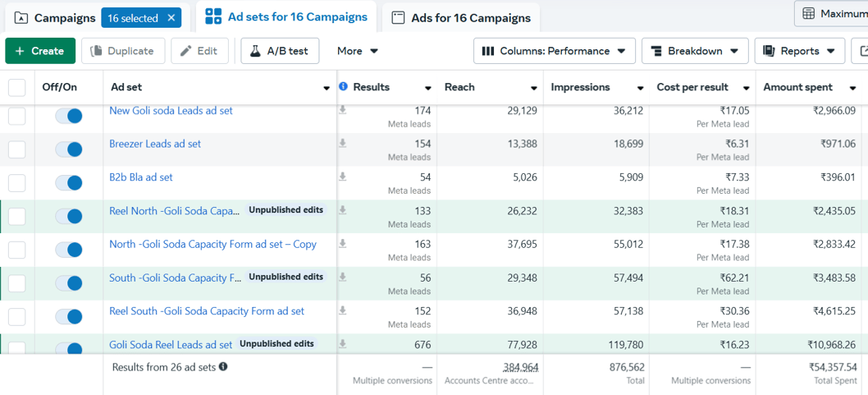The image size is (868, 395).
Task: Click the table icon beside Maximum
Action: point(809,14)
